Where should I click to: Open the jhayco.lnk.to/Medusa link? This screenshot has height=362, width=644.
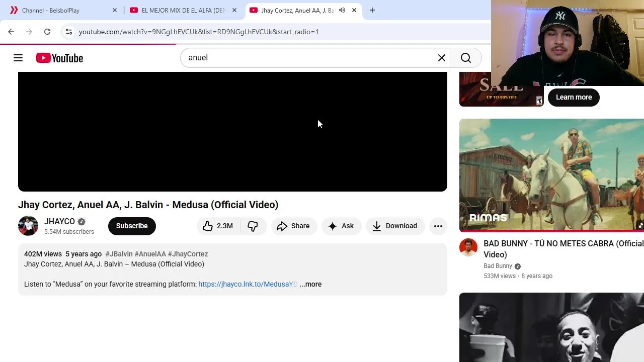(248, 284)
